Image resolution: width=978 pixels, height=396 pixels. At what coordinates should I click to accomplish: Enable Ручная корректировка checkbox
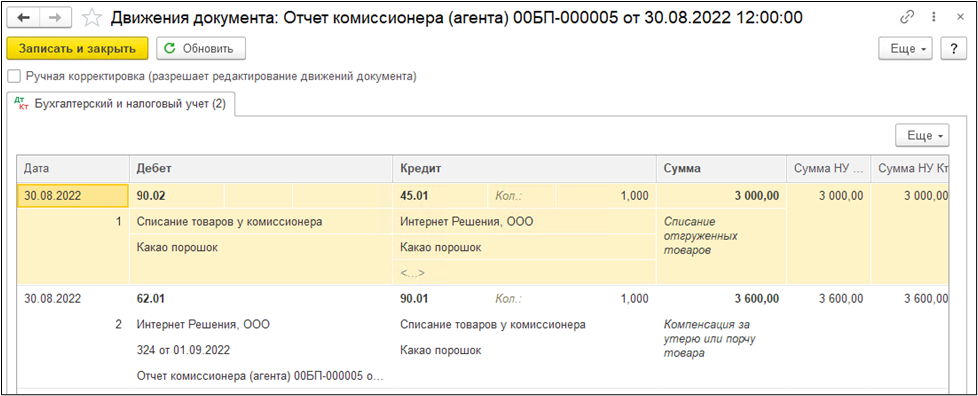[13, 77]
